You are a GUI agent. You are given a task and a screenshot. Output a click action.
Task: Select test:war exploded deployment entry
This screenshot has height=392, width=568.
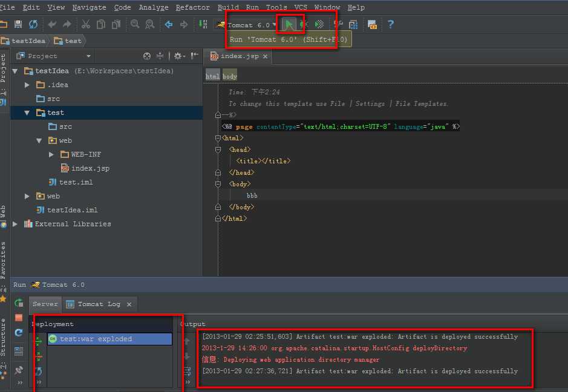pos(109,339)
